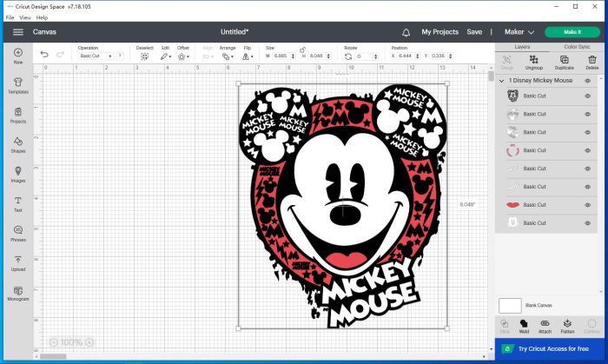Click the Slice tool
Screen dimensions: 608x364
pyautogui.click(x=505, y=324)
